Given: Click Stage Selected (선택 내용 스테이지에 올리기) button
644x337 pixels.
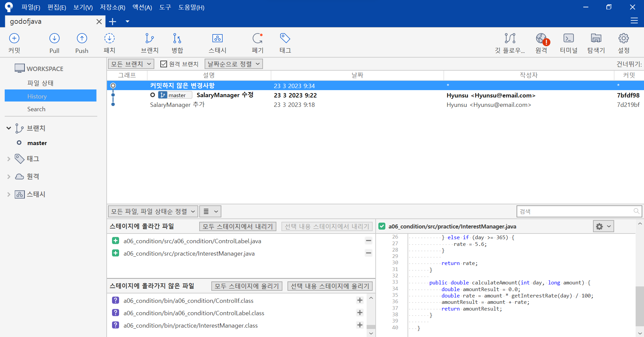Looking at the screenshot, I should coord(330,286).
